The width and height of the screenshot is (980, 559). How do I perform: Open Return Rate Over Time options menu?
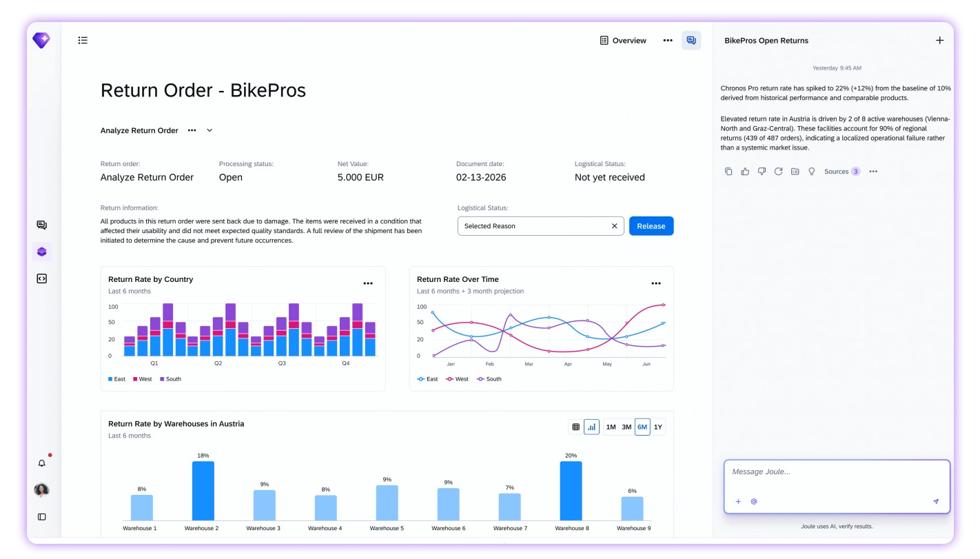point(656,283)
